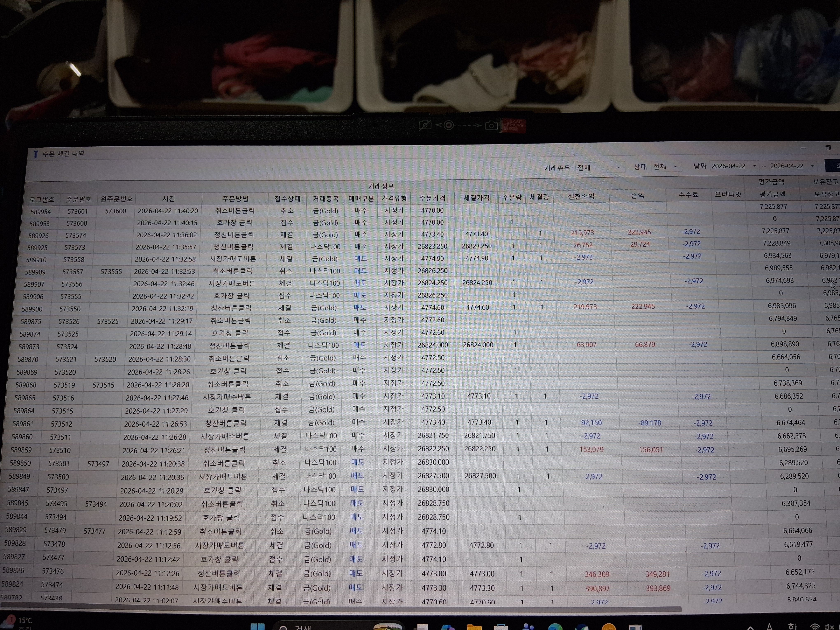Click order number 573601
The width and height of the screenshot is (840, 630).
[x=77, y=211]
